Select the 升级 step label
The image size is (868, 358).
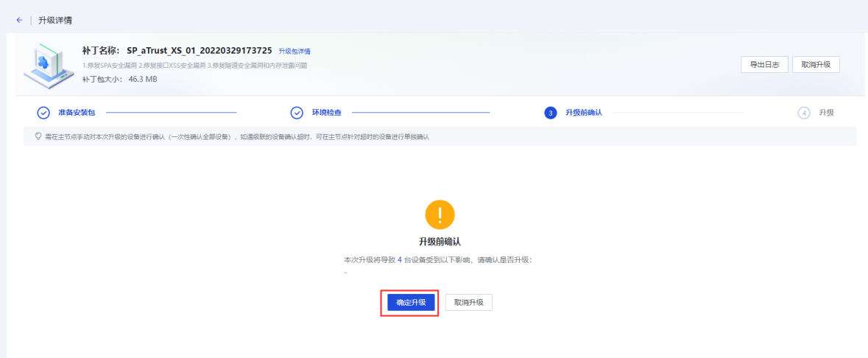[827, 113]
